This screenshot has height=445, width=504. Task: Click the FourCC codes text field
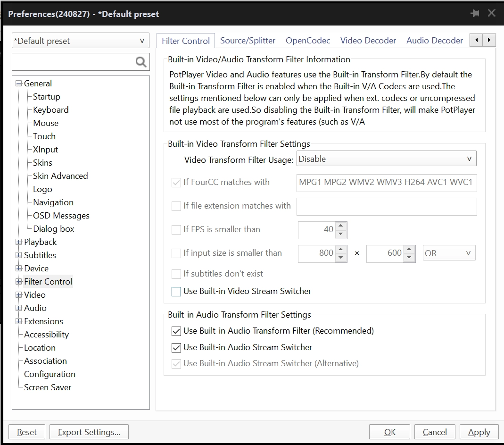tap(387, 183)
